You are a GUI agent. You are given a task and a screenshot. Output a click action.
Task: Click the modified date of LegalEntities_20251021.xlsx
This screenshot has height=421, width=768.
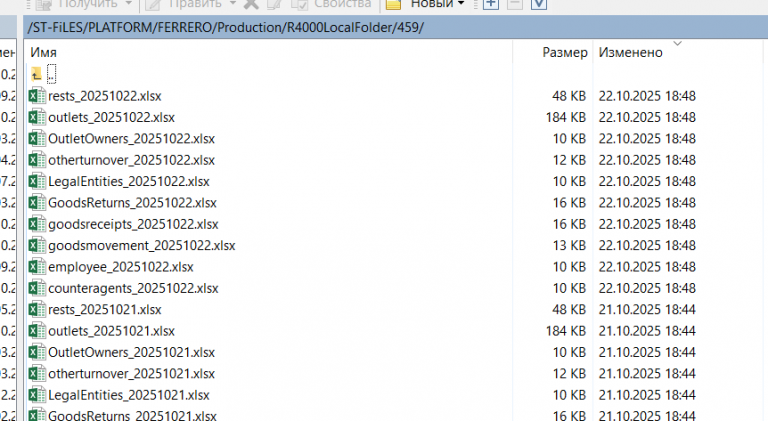pyautogui.click(x=647, y=395)
